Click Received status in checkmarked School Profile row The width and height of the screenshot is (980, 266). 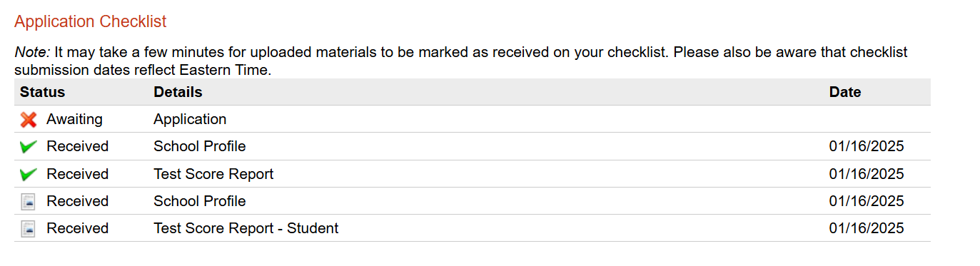78,146
